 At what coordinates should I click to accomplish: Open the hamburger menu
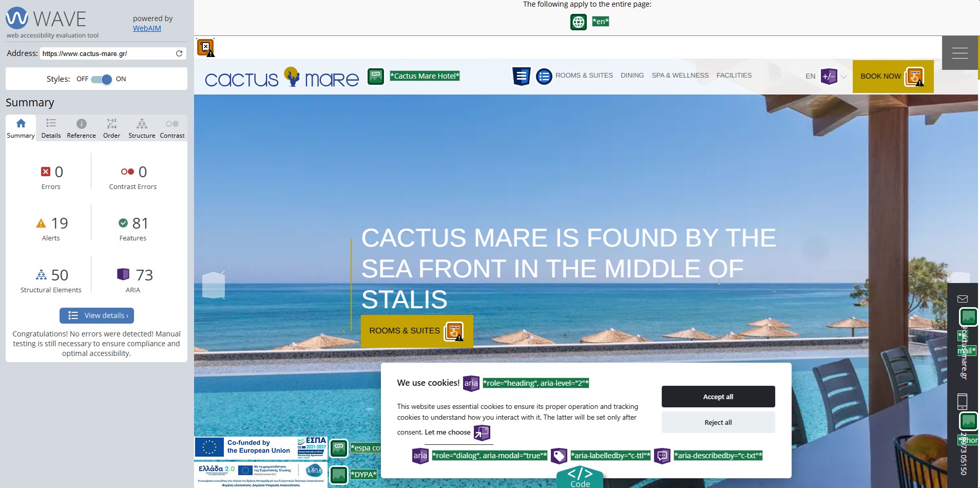coord(960,53)
